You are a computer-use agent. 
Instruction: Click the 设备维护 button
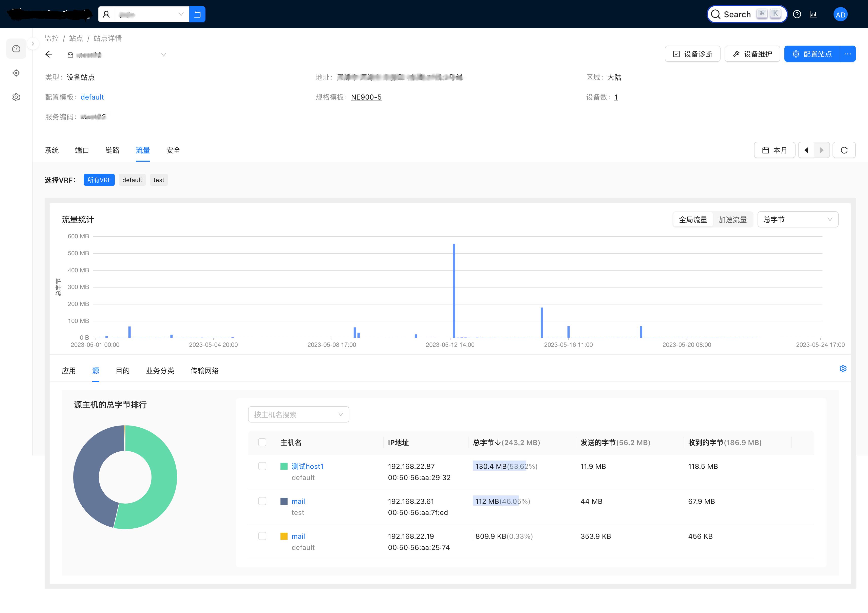(752, 54)
